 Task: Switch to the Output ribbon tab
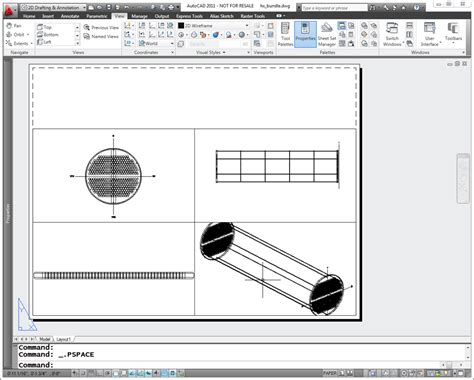click(x=162, y=16)
